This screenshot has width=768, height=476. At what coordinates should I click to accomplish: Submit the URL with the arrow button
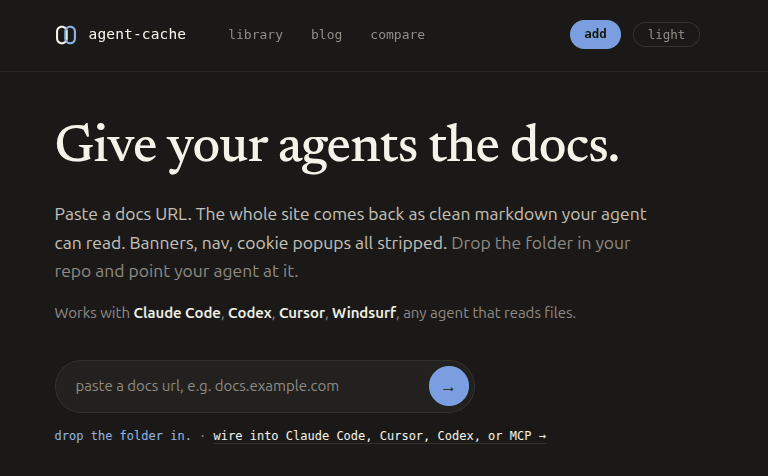[x=449, y=386]
